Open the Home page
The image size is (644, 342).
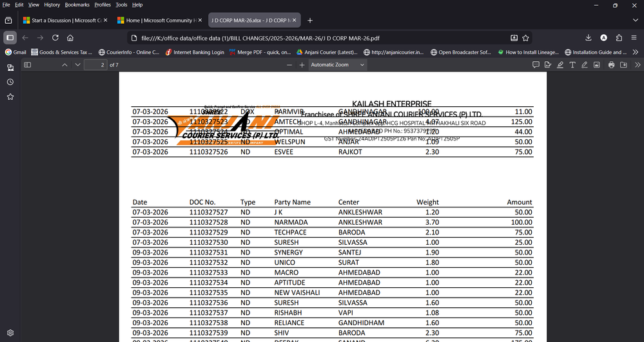[x=70, y=38]
